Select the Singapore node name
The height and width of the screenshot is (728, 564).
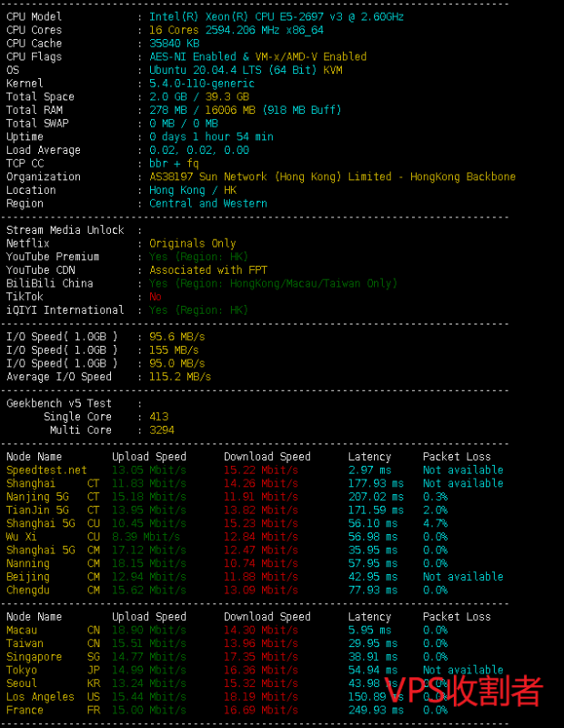coord(34,656)
